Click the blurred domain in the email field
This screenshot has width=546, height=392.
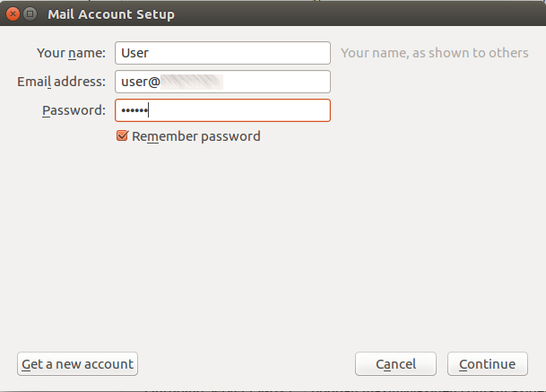(x=191, y=82)
